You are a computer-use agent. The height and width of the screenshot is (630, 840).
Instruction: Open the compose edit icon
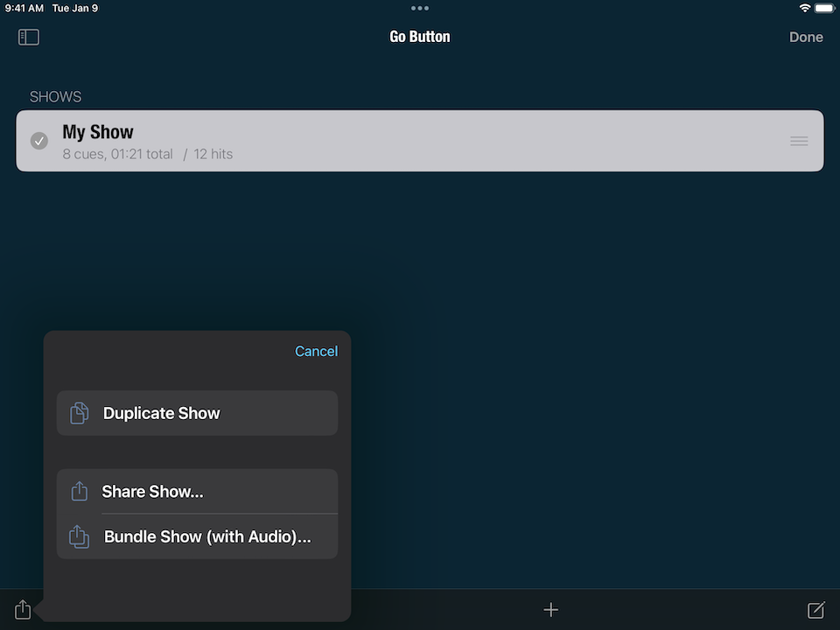[815, 610]
